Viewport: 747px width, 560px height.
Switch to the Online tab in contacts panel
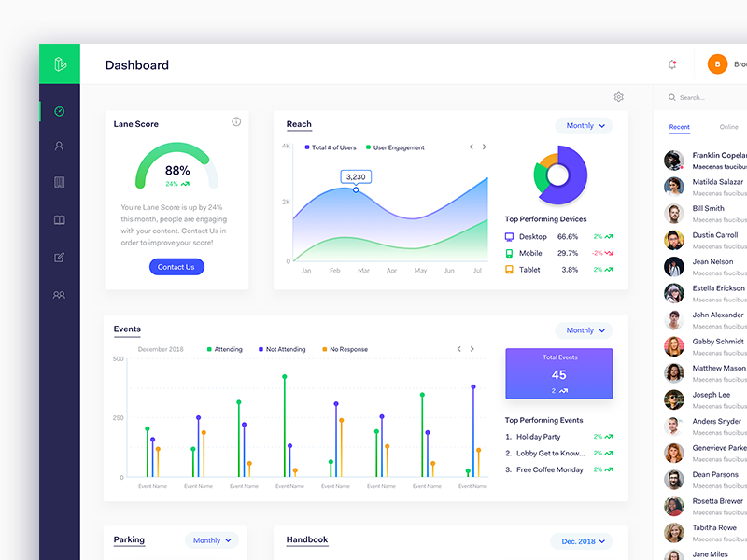click(728, 126)
